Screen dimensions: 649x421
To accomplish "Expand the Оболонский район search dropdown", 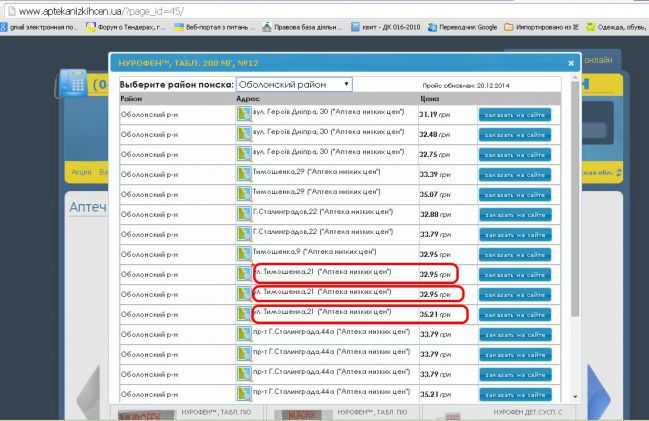I will click(294, 84).
